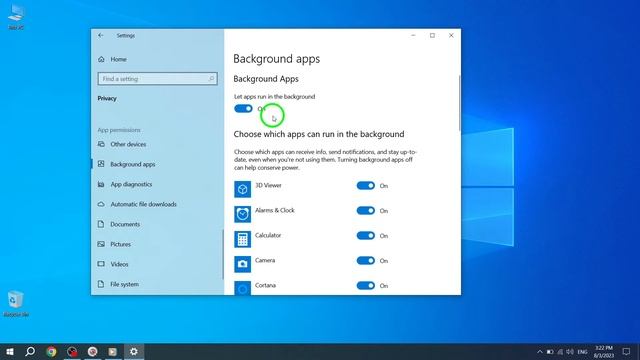The width and height of the screenshot is (640, 360).
Task: Click the Calculator app name
Action: click(x=268, y=235)
